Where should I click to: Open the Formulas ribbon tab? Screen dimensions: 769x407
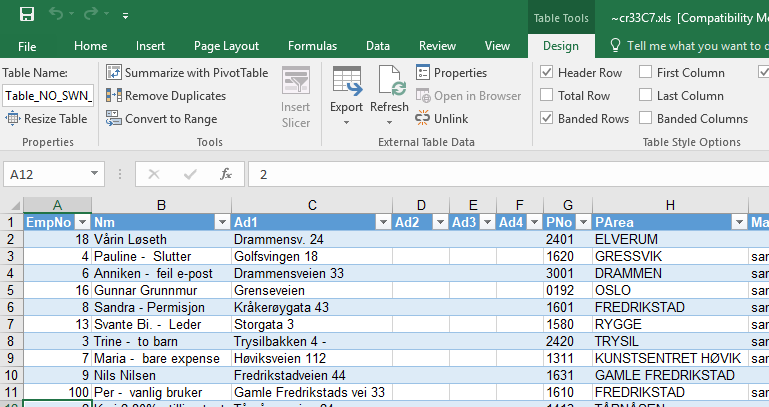pos(312,46)
